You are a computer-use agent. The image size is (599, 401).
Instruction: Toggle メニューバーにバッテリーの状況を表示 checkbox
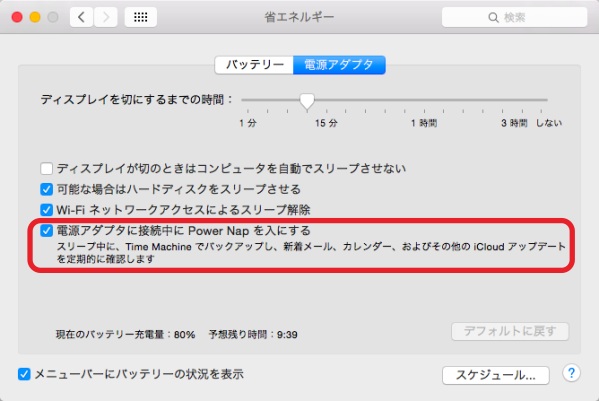[24, 374]
